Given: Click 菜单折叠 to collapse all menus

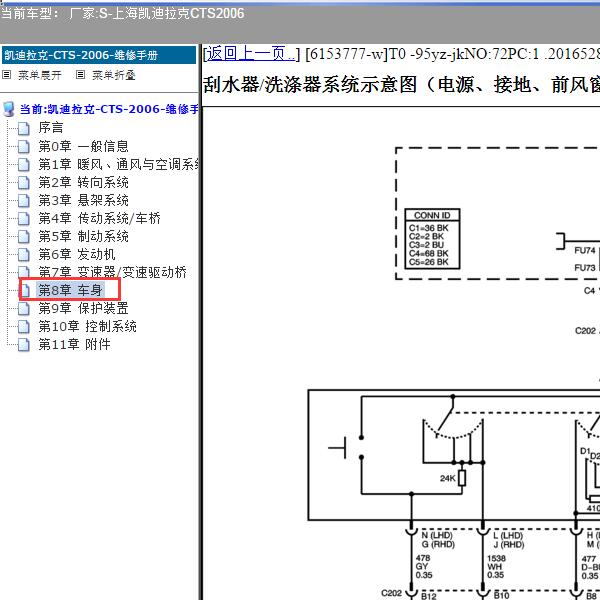Looking at the screenshot, I should 114,75.
